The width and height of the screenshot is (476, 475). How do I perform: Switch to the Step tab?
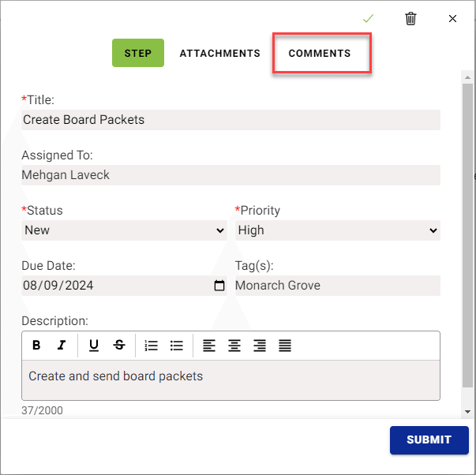[138, 53]
